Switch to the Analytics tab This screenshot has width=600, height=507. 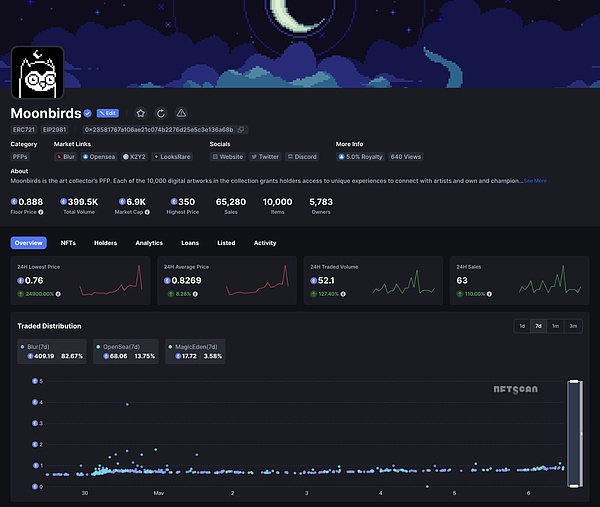149,243
